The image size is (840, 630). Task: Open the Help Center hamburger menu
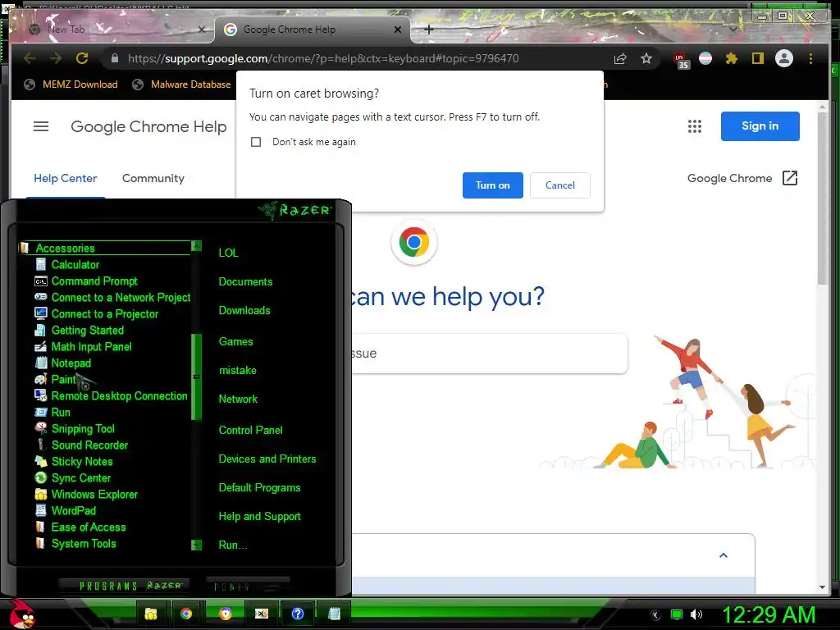pos(41,126)
